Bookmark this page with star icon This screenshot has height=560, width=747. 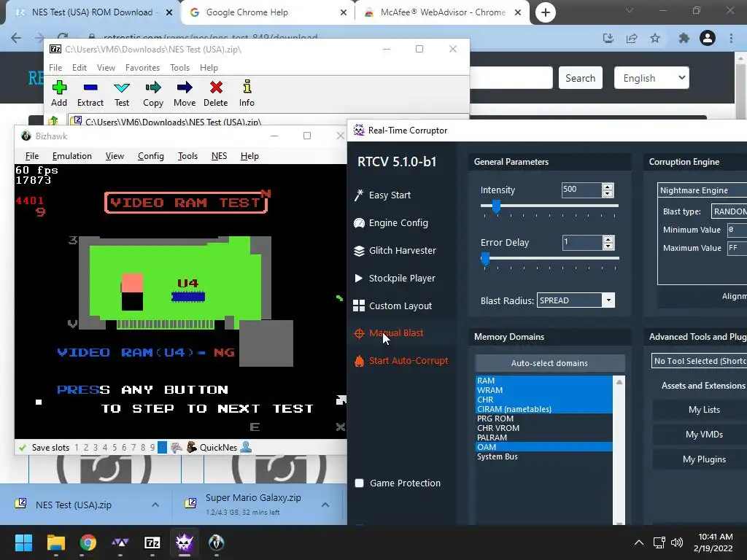tap(655, 38)
